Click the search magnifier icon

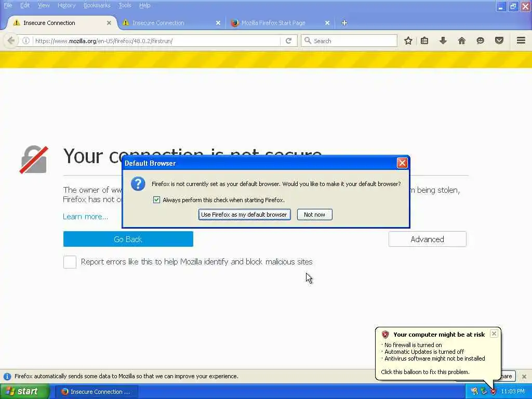pos(308,41)
